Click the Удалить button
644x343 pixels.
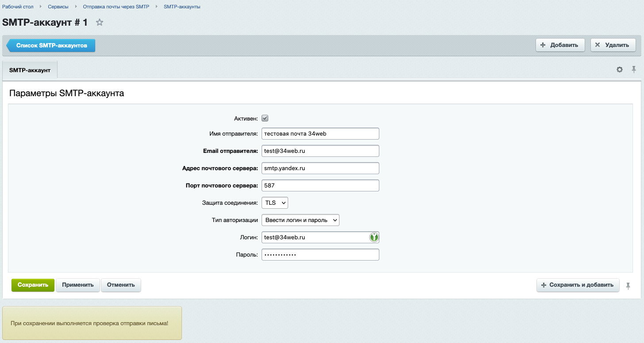tap(613, 45)
